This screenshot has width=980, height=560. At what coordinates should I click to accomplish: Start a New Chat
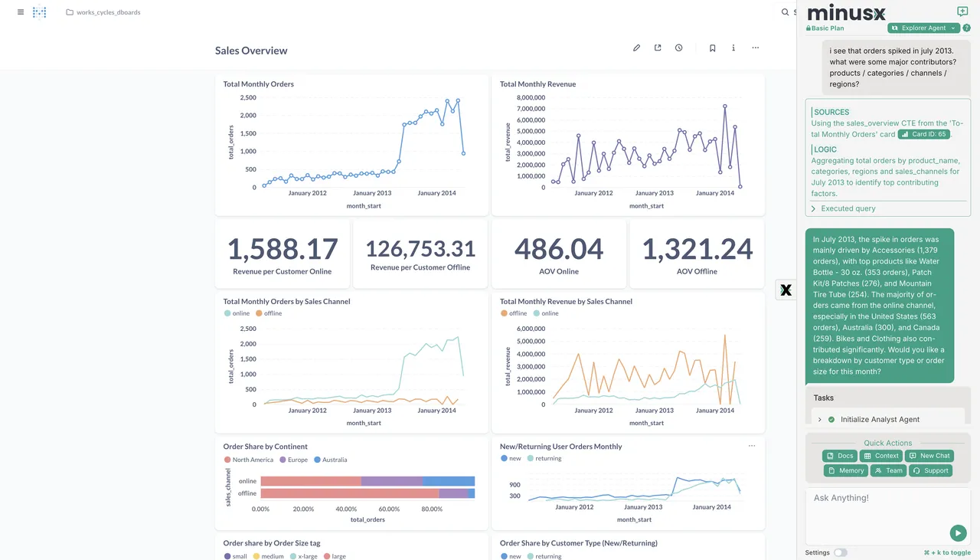(x=929, y=456)
